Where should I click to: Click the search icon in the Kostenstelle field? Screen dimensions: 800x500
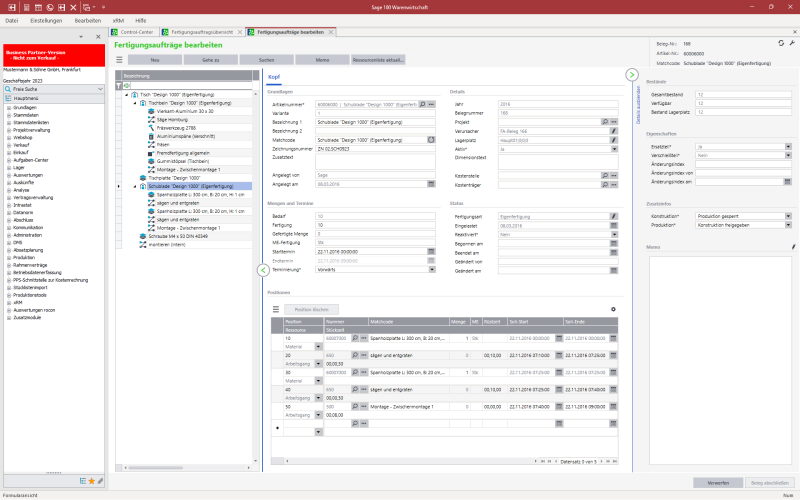[x=605, y=176]
